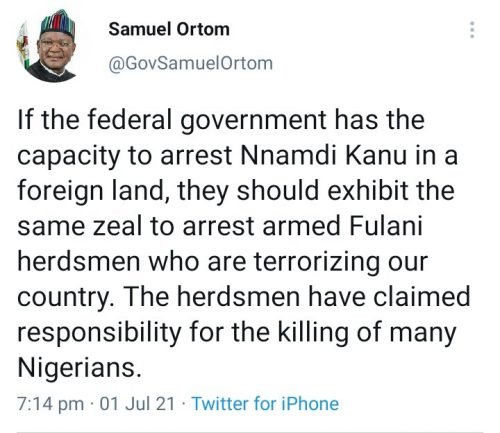Click the phrase same zeal in the tweet
Viewport: 500px width, 433px height.
(x=80, y=226)
